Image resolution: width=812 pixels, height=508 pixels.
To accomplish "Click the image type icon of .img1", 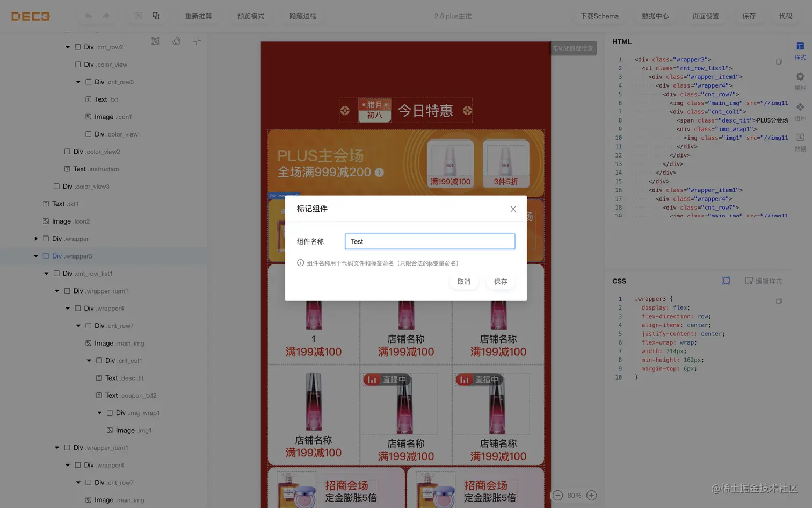I will (x=110, y=430).
